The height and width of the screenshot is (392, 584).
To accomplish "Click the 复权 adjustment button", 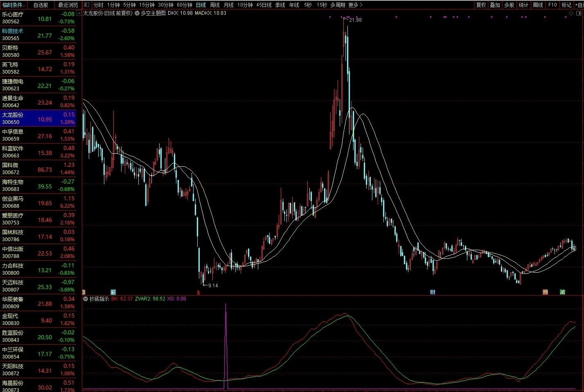I will click(x=481, y=5).
